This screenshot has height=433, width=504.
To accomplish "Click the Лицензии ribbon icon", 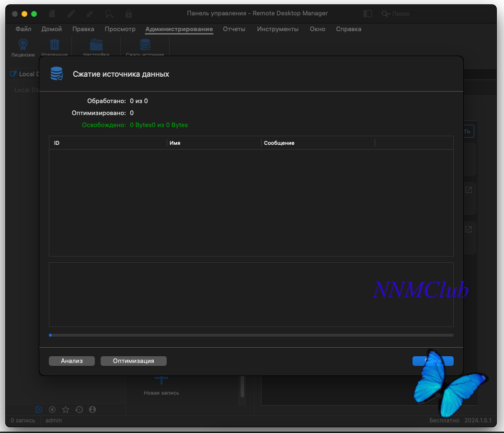I will 23,45.
